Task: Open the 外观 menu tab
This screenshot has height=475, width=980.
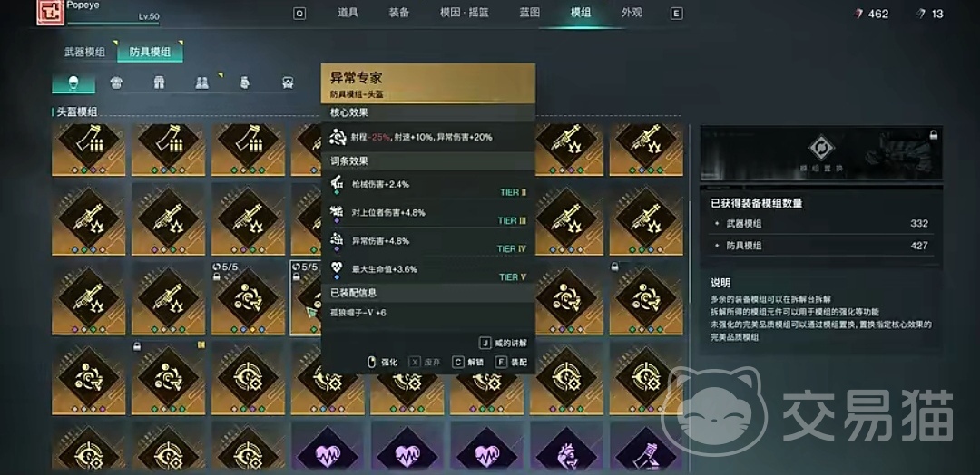Action: point(632,13)
